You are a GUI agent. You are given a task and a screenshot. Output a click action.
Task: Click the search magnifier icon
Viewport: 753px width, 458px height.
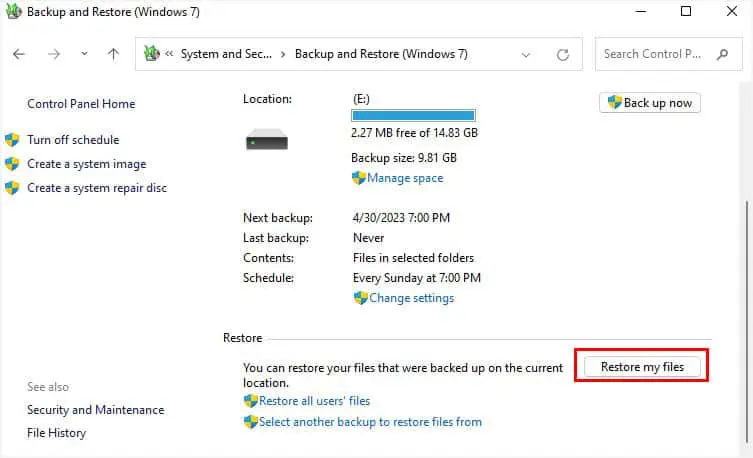722,54
